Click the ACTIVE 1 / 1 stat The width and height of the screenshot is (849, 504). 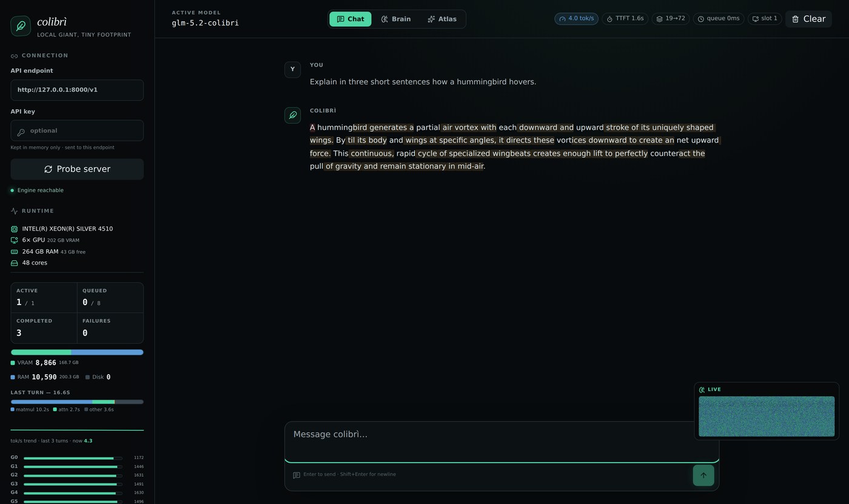44,297
